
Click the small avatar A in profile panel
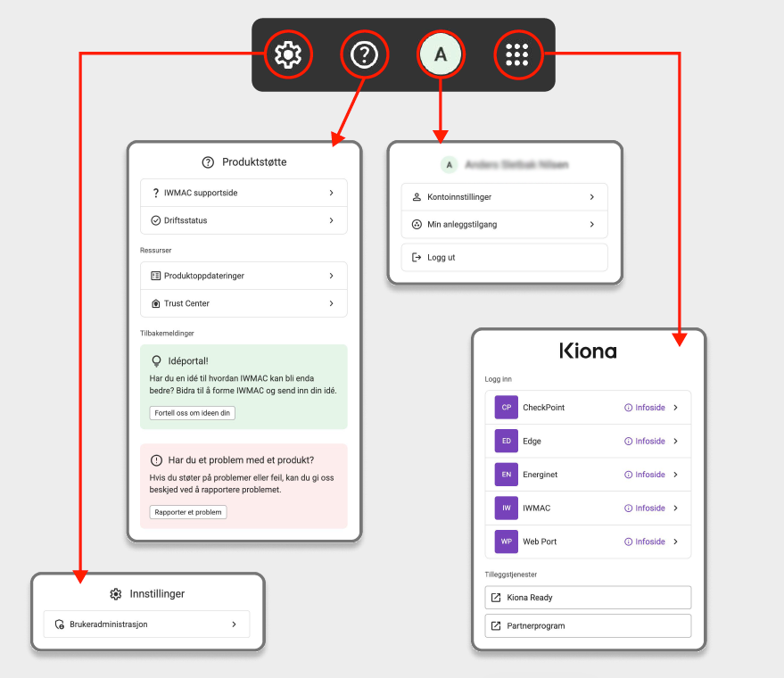pyautogui.click(x=449, y=164)
